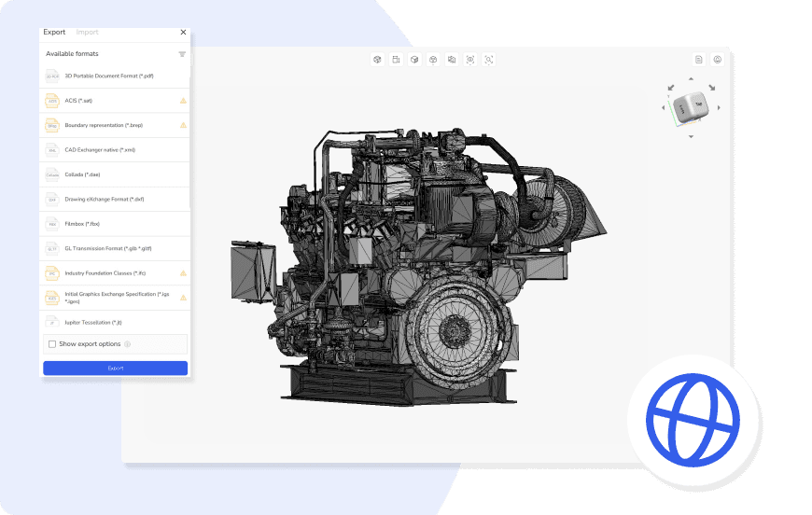Choose Jupiter Tessellation (*.jt) format
812x515 pixels.
pyautogui.click(x=115, y=323)
